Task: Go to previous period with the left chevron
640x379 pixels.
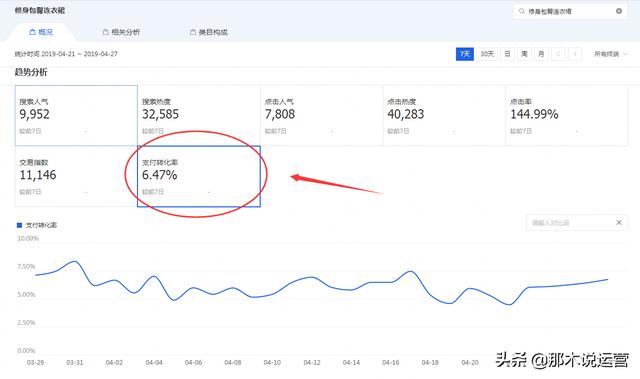Action: (558, 54)
